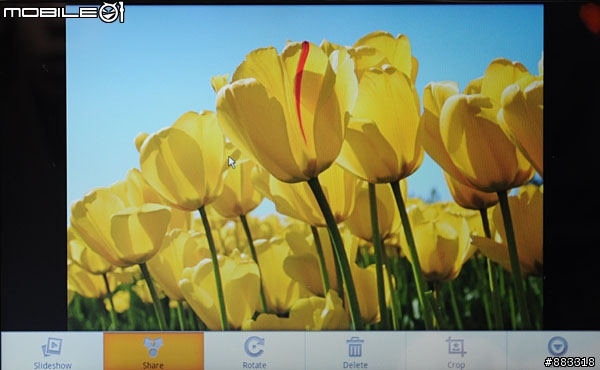This screenshot has width=600, height=370.
Task: Crop the tulip photo
Action: (x=456, y=351)
